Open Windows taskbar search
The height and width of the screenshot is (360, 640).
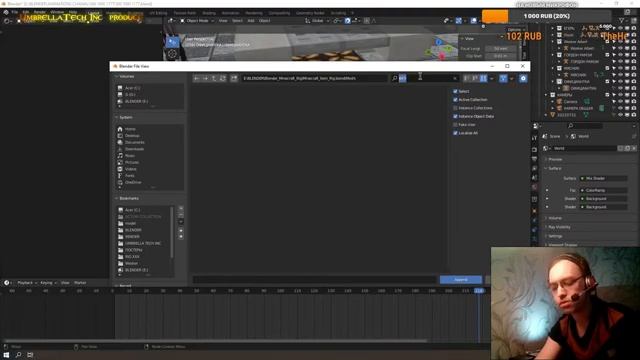[x=18, y=355]
